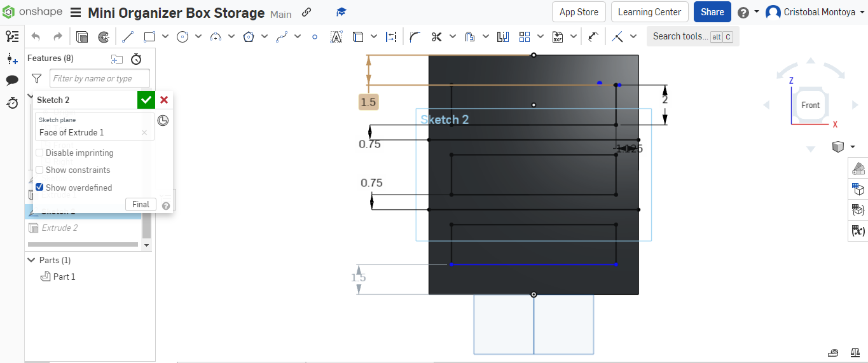
Task: Accept Sketch 2 with green checkmark
Action: pyautogui.click(x=146, y=100)
